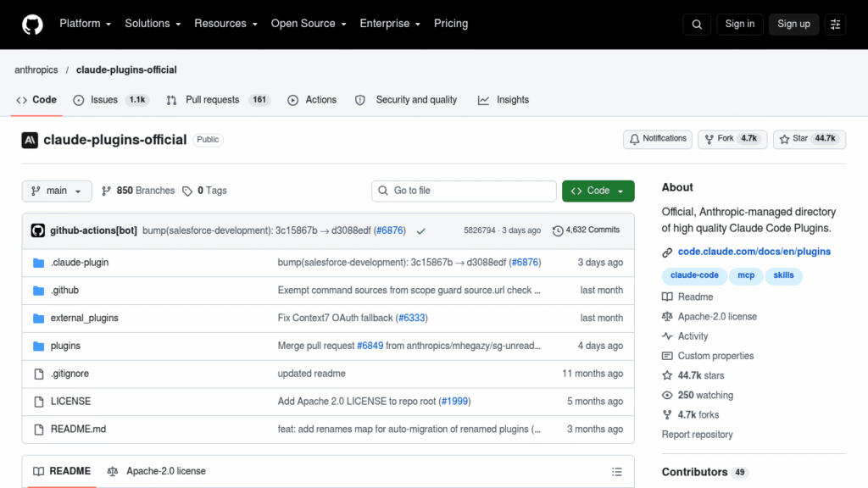This screenshot has height=488, width=868.
Task: Click the Activity pulse icon
Action: click(x=667, y=336)
